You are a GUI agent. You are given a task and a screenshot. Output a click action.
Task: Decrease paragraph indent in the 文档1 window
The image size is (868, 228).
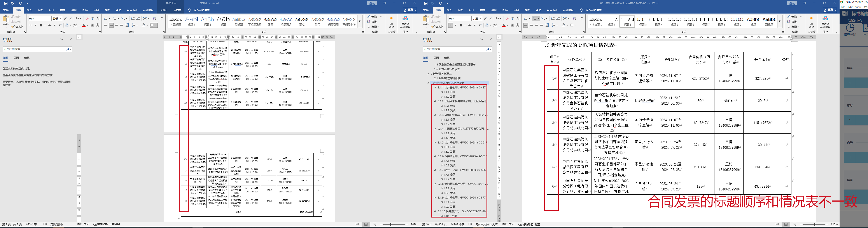[x=133, y=18]
